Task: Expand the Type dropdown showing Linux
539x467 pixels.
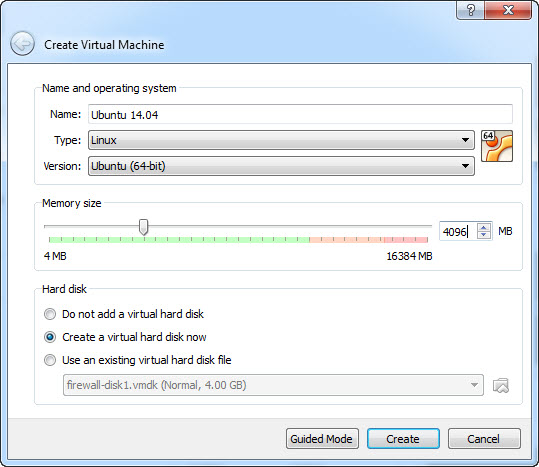Action: point(281,140)
